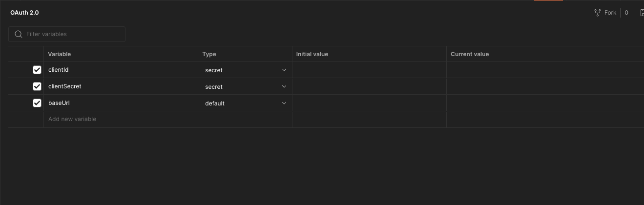Change the baseUrl type from default
This screenshot has height=205, width=644.
(x=245, y=103)
